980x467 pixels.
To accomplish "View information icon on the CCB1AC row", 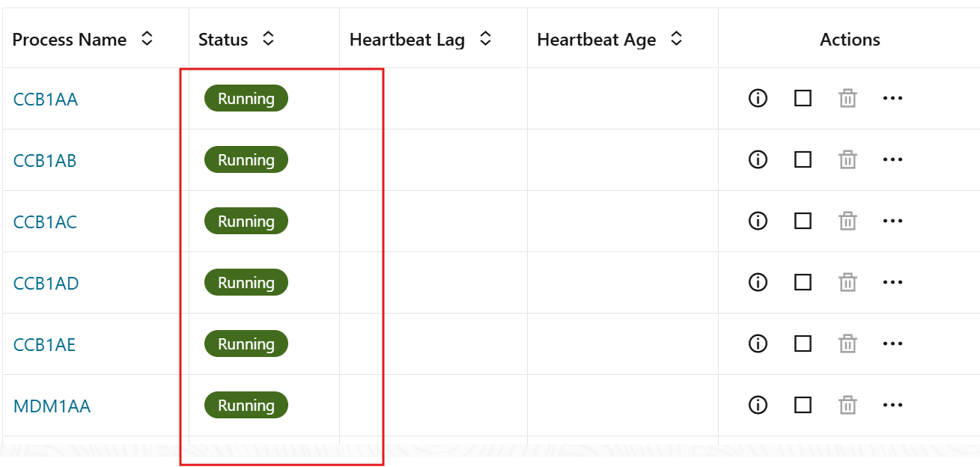I will pyautogui.click(x=757, y=221).
